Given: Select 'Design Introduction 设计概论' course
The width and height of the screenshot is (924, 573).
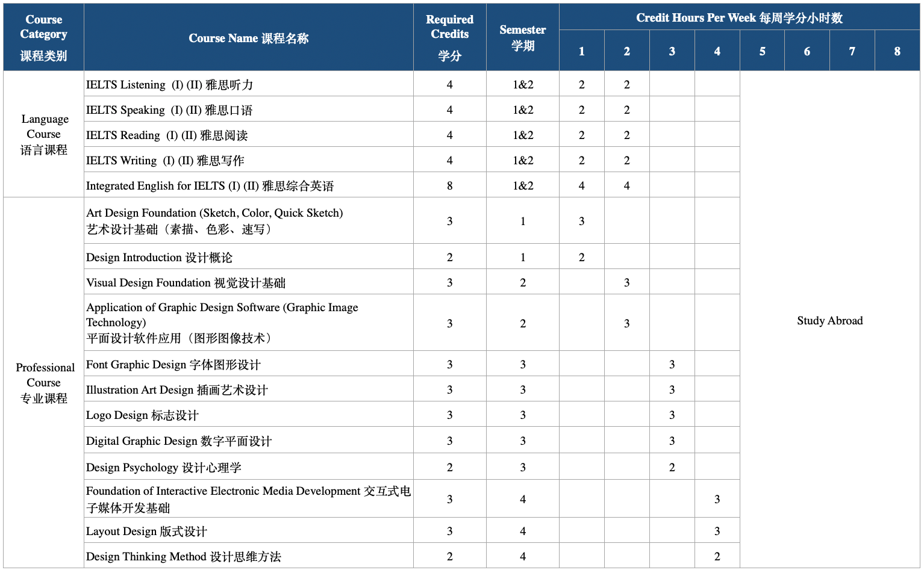Looking at the screenshot, I should coord(249,257).
